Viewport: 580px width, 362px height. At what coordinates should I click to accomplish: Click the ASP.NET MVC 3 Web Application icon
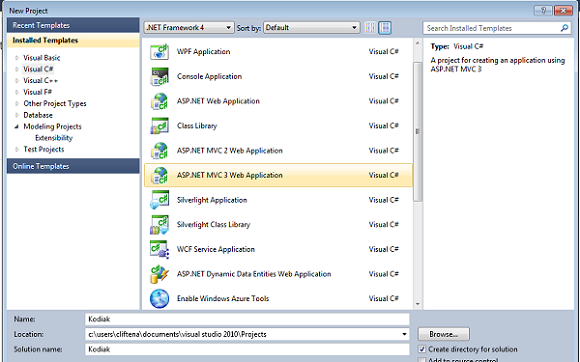pos(159,175)
